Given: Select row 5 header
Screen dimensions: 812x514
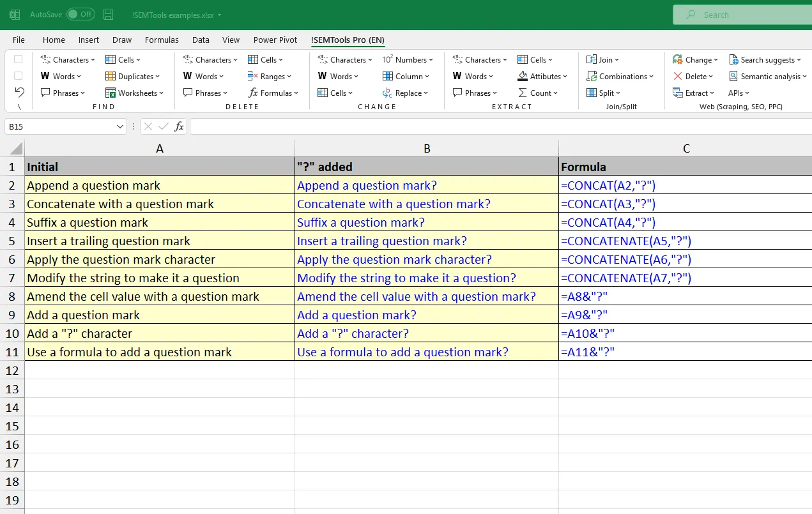Looking at the screenshot, I should click(x=12, y=241).
